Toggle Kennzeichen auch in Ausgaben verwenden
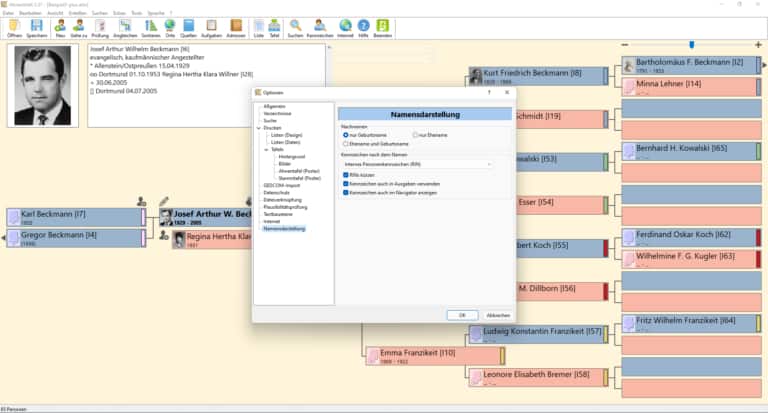The image size is (768, 413). point(346,184)
